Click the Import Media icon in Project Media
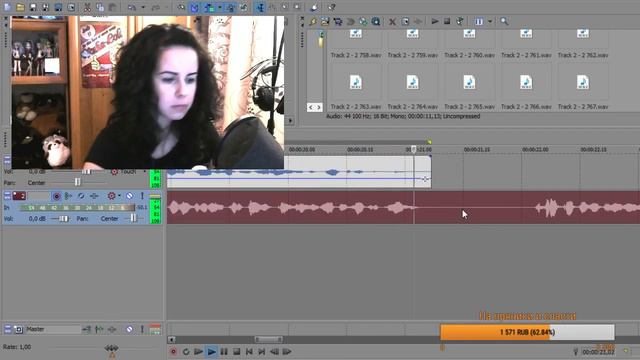 [325, 21]
